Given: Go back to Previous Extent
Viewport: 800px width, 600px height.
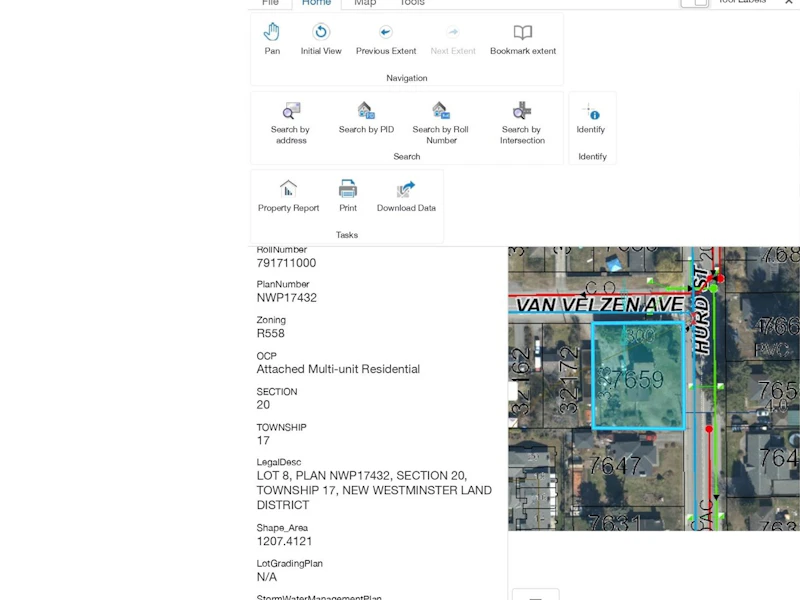Looking at the screenshot, I should click(x=386, y=38).
